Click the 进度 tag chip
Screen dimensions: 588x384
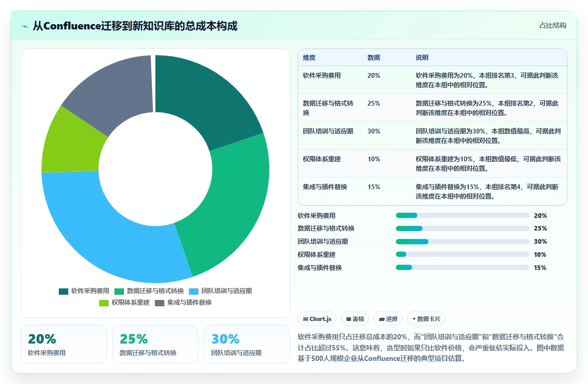(x=388, y=319)
